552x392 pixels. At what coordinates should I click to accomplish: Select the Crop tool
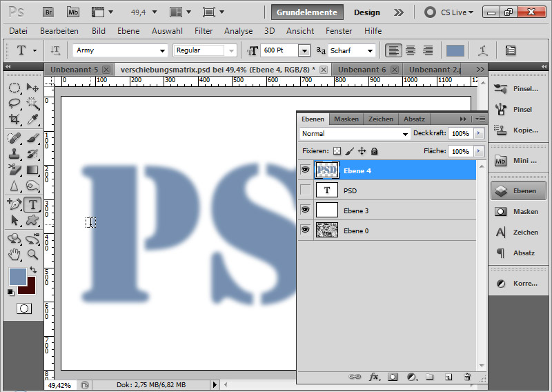14,119
